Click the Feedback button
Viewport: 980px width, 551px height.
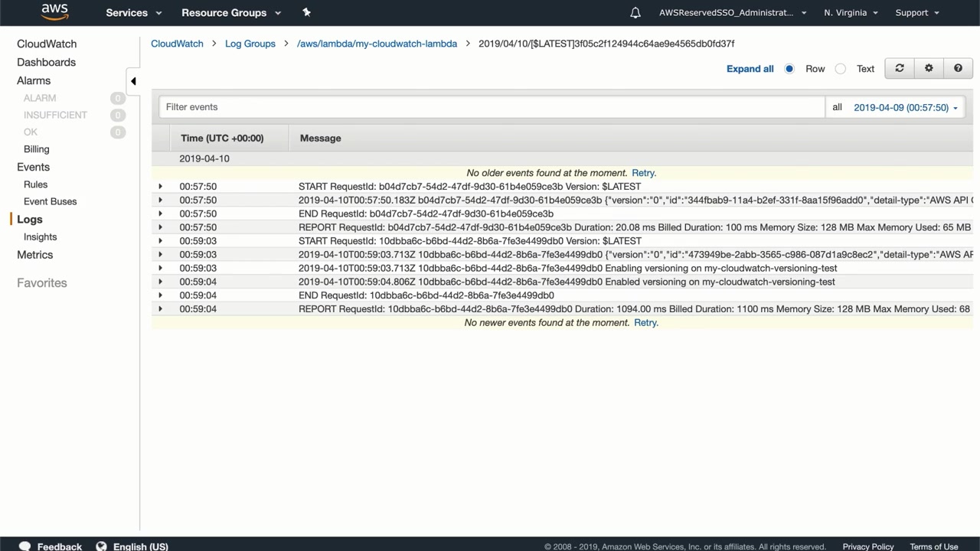click(x=60, y=546)
